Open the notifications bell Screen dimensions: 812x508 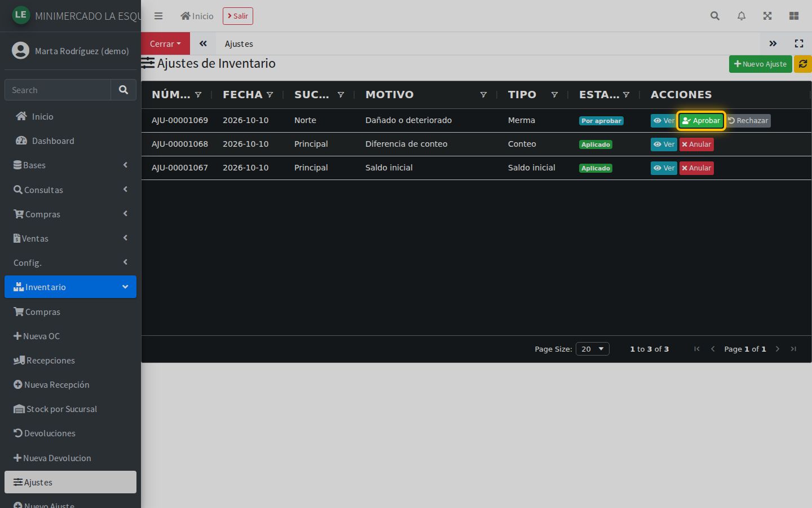tap(742, 16)
